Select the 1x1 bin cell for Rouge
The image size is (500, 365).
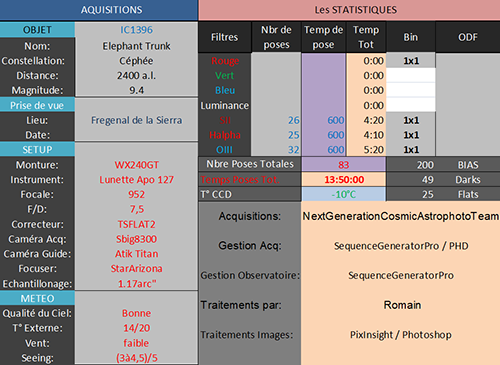[411, 61]
